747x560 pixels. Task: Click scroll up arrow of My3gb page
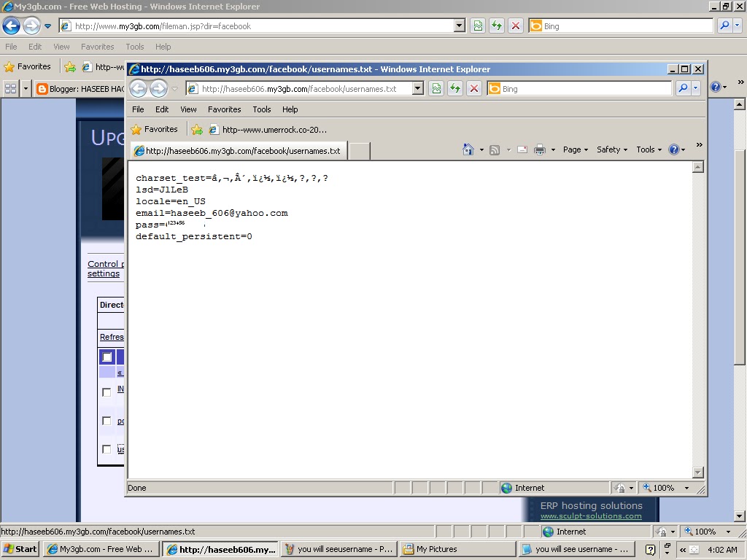[740, 104]
